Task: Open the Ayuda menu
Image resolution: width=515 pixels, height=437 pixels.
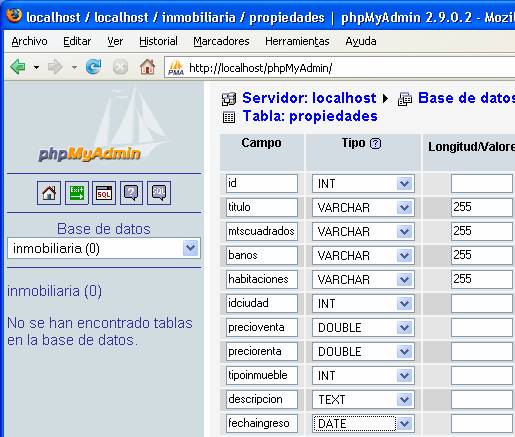Action: click(361, 41)
